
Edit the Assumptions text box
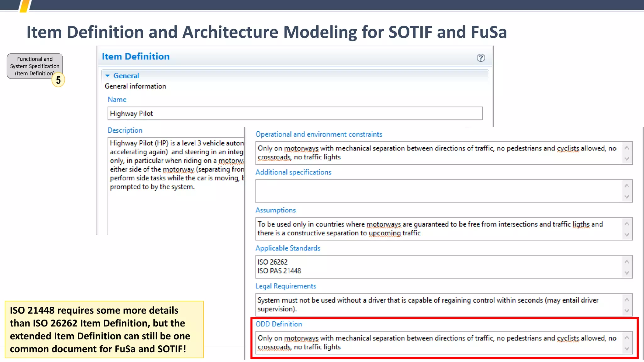(x=444, y=229)
